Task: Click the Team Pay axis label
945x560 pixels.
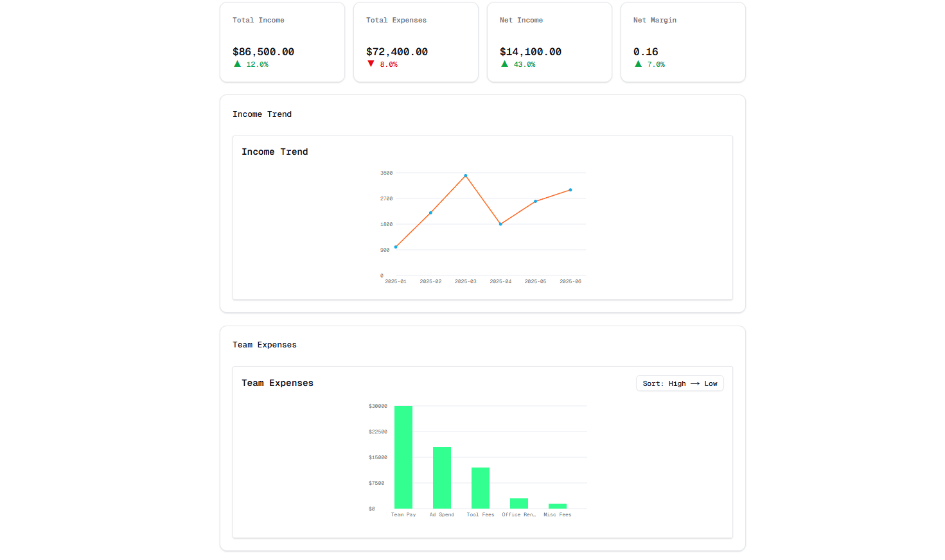Action: [x=403, y=514]
